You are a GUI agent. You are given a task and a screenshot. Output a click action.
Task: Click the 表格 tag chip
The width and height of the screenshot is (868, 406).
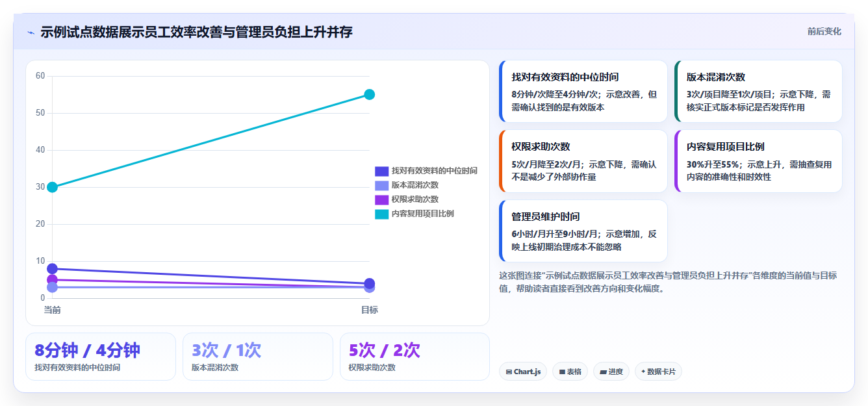point(570,372)
